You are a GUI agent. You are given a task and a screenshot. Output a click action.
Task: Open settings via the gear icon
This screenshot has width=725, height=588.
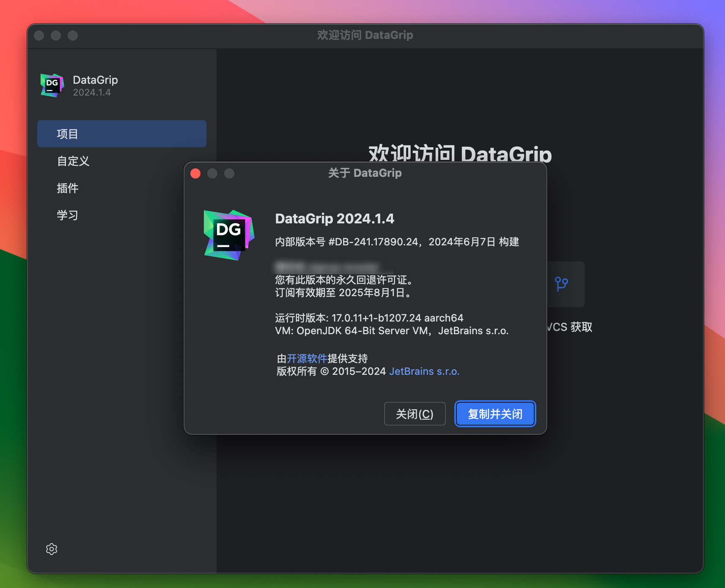click(51, 549)
